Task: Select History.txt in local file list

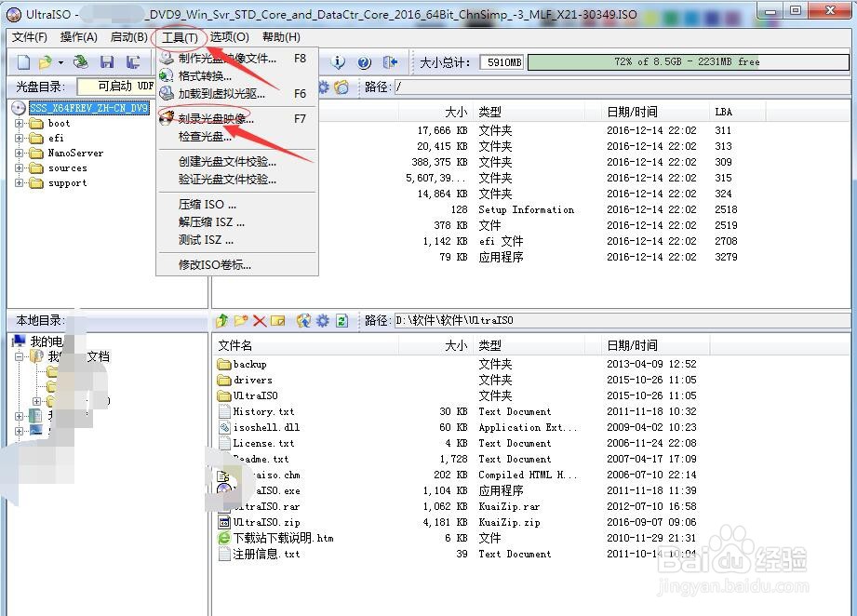Action: click(256, 411)
